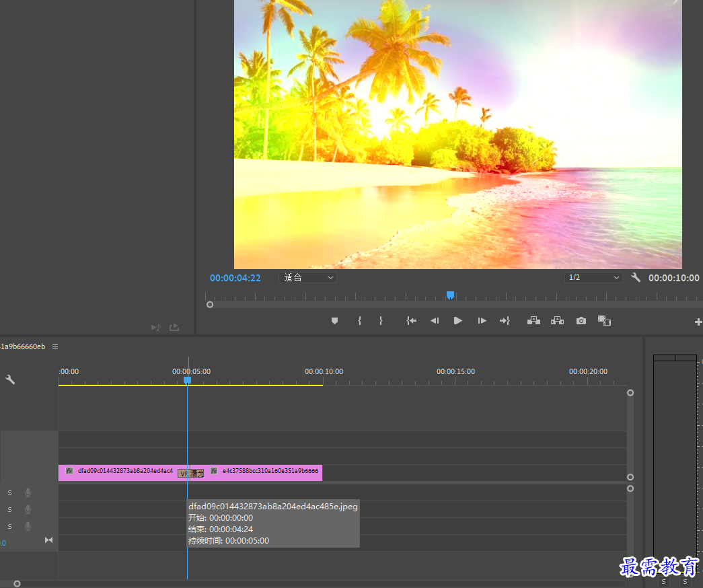Open the timeline panel menu (three lines icon)
Viewport: 703px width, 588px height.
point(55,346)
